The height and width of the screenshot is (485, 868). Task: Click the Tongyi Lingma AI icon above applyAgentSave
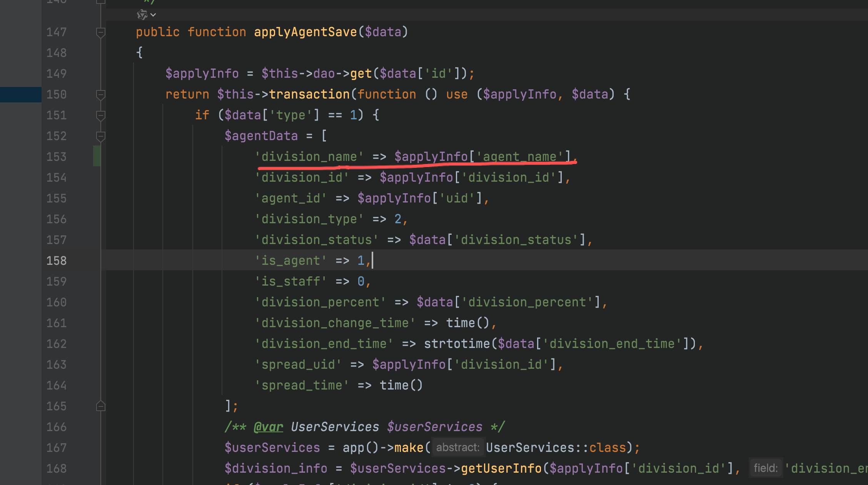pos(142,15)
